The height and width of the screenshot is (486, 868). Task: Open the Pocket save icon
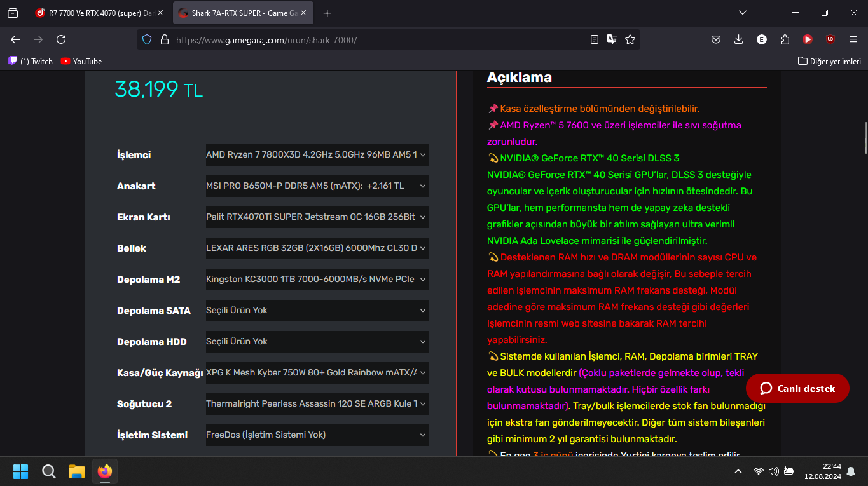point(716,39)
